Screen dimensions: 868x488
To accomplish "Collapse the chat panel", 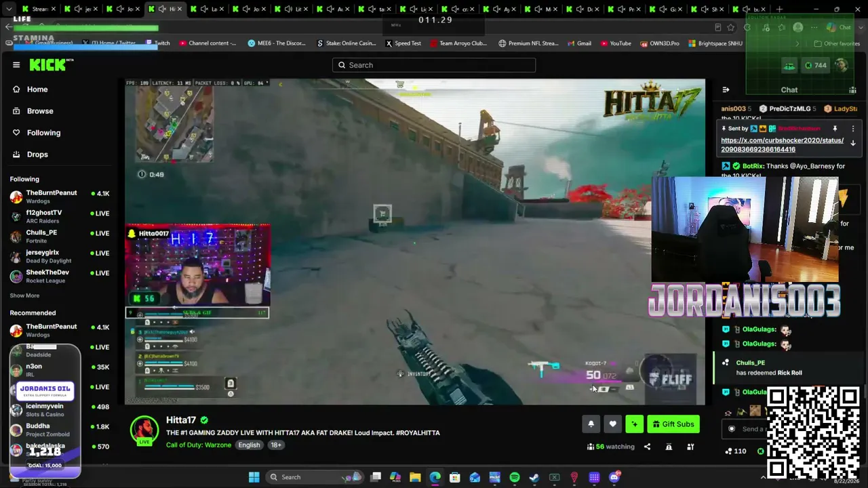I will point(726,89).
